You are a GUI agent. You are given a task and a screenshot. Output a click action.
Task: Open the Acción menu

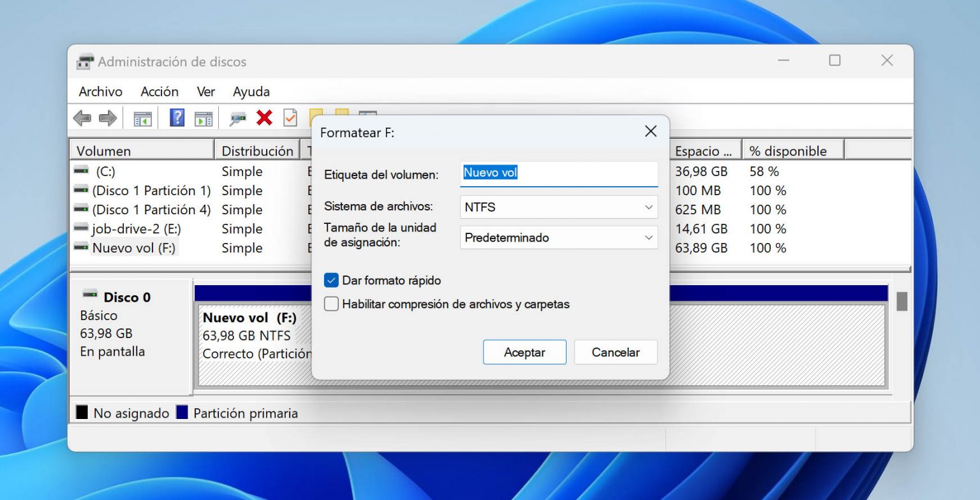[x=160, y=92]
